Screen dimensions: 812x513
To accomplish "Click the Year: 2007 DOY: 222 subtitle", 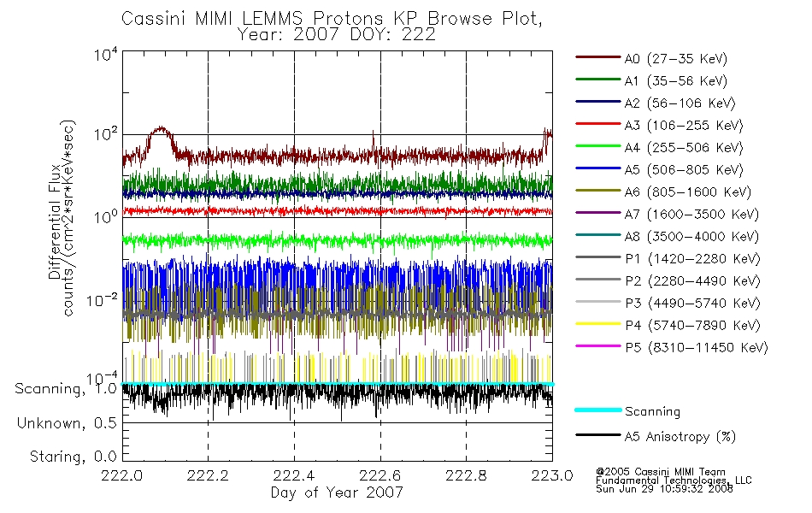I will coord(337,35).
